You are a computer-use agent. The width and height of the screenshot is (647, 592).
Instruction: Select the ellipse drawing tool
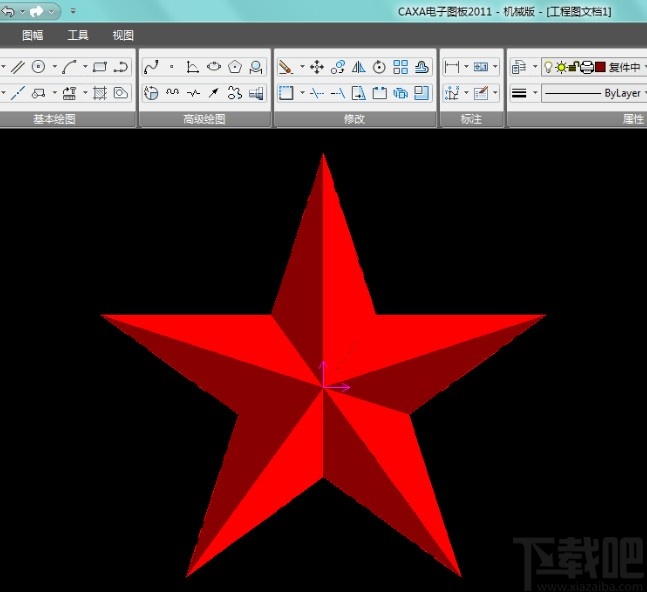coord(214,67)
